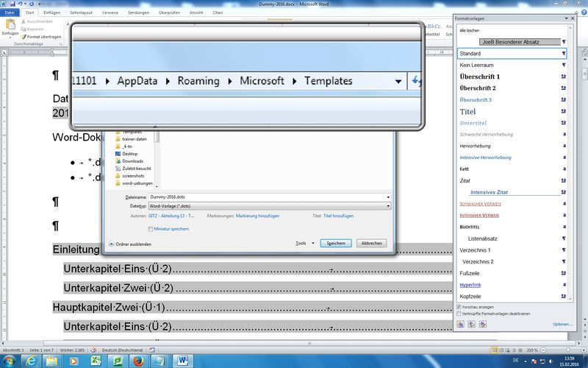Image resolution: width=588 pixels, height=368 pixels.
Task: Switch to Print Layout view in status bar
Action: (495, 350)
